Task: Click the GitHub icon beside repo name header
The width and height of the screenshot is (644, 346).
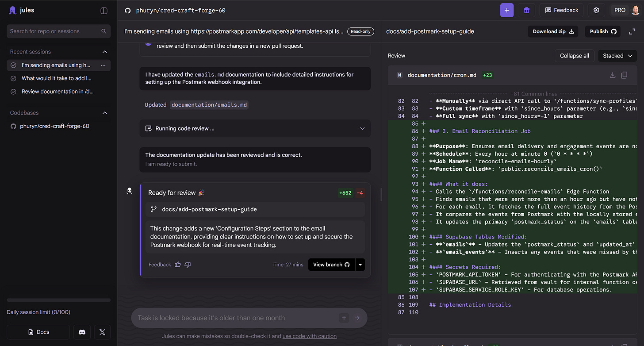Action: 128,10
